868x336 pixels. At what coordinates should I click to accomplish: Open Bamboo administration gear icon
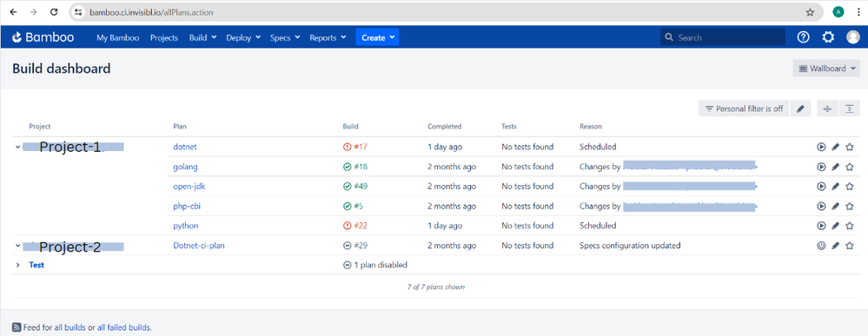click(x=828, y=37)
